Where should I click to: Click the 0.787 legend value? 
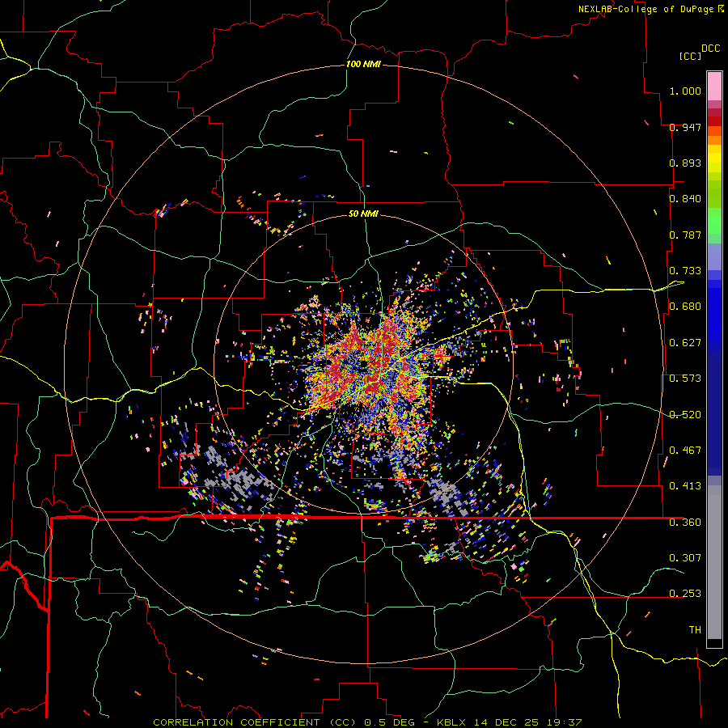(685, 235)
